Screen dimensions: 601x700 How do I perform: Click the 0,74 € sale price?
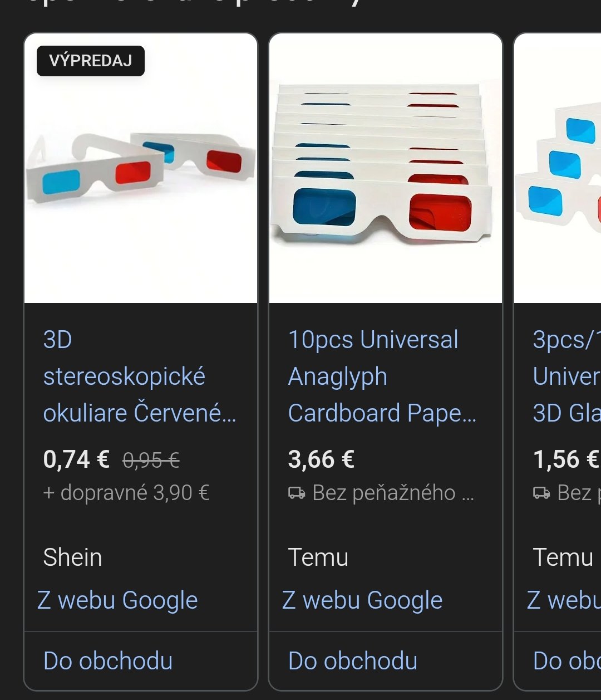pos(76,459)
